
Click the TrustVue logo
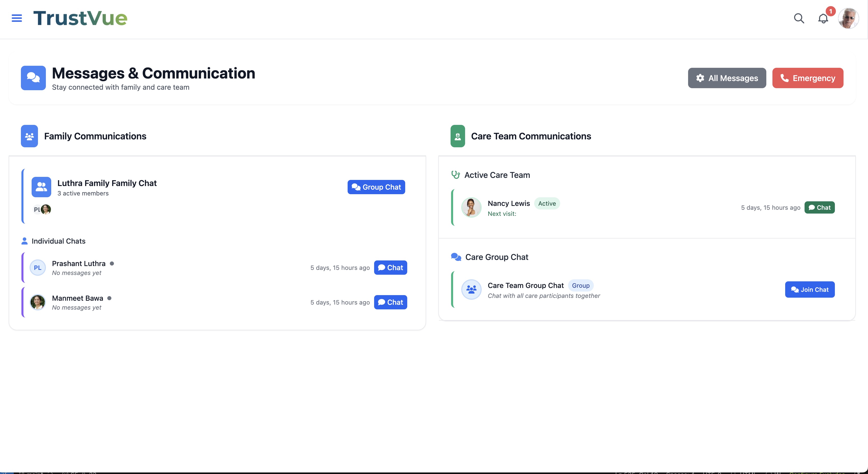[x=80, y=18]
